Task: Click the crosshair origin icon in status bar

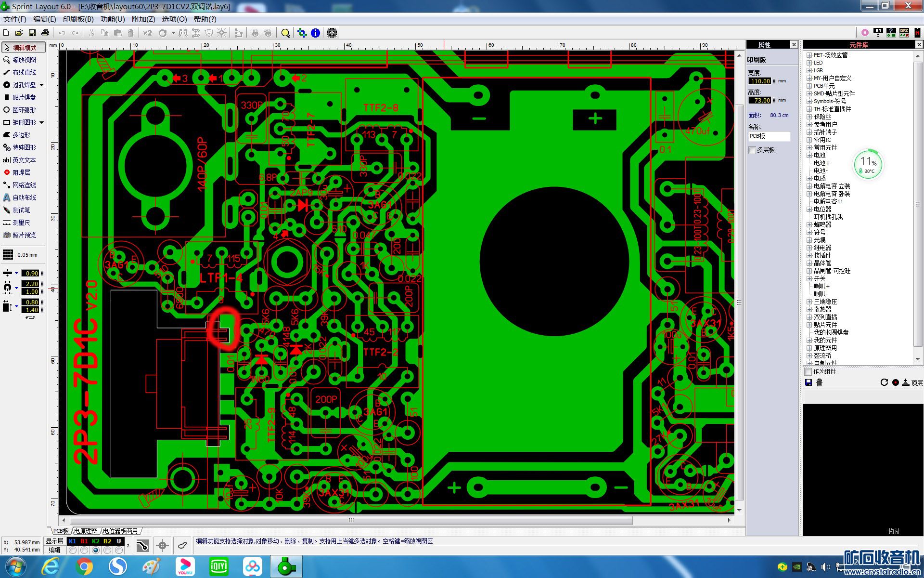Action: (x=163, y=545)
